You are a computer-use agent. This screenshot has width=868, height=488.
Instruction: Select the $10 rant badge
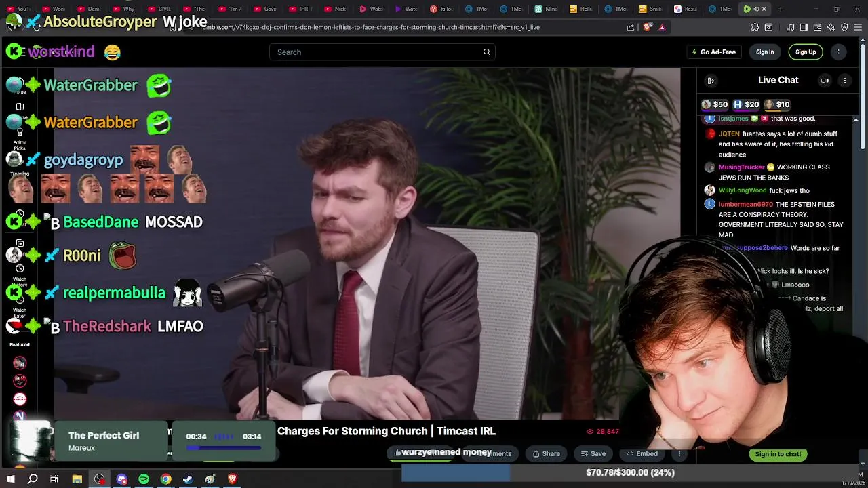pos(777,104)
